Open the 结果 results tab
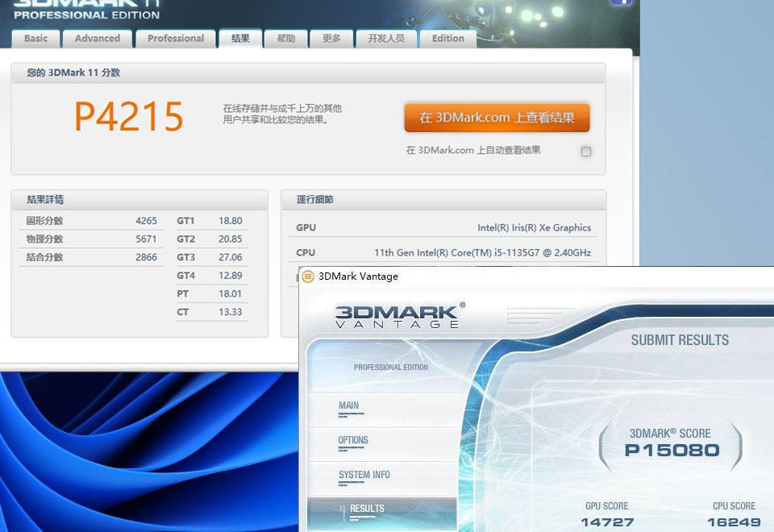Image resolution: width=774 pixels, height=532 pixels. [x=240, y=39]
